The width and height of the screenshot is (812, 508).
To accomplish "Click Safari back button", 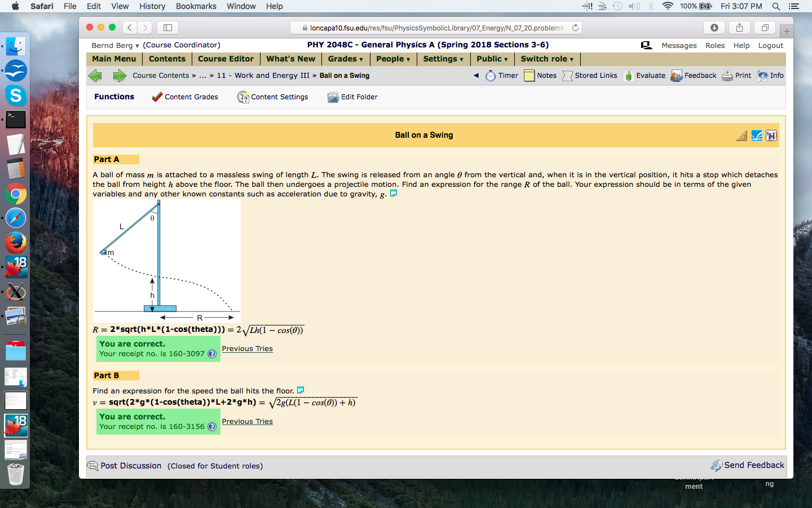I will click(x=130, y=27).
